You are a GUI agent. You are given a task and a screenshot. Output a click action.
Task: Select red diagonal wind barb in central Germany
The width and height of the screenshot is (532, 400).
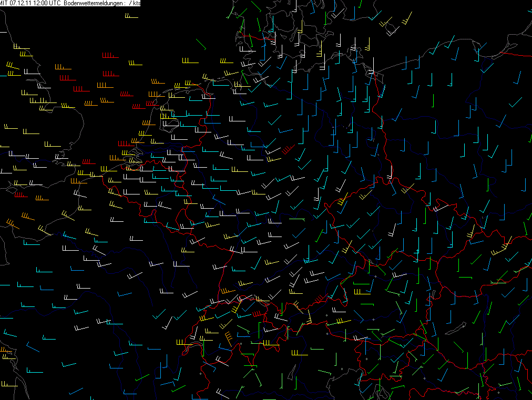pyautogui.click(x=288, y=149)
